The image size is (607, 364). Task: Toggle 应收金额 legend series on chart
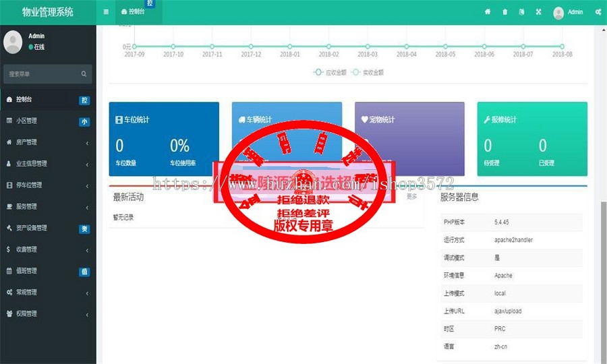(330, 72)
